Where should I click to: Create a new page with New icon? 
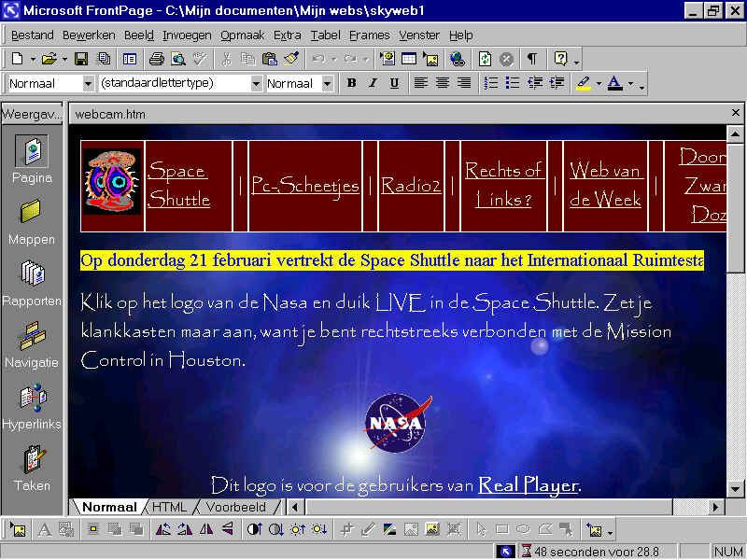pyautogui.click(x=17, y=59)
